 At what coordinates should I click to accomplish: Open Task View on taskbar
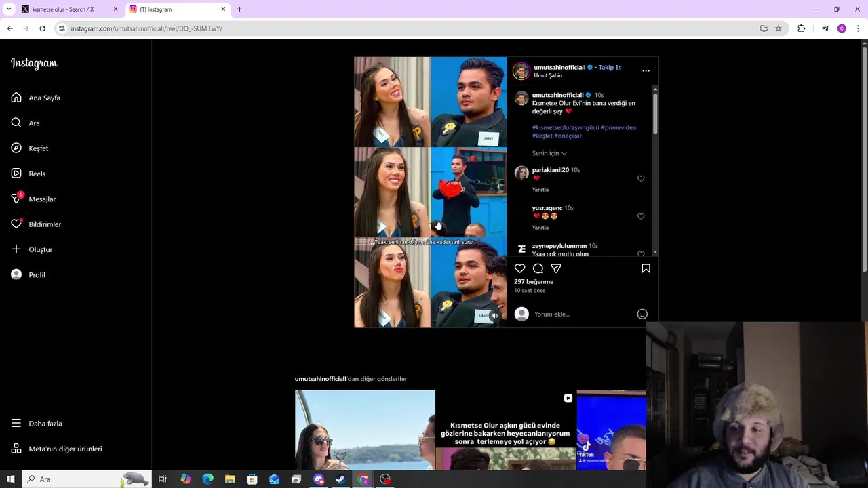(x=163, y=479)
